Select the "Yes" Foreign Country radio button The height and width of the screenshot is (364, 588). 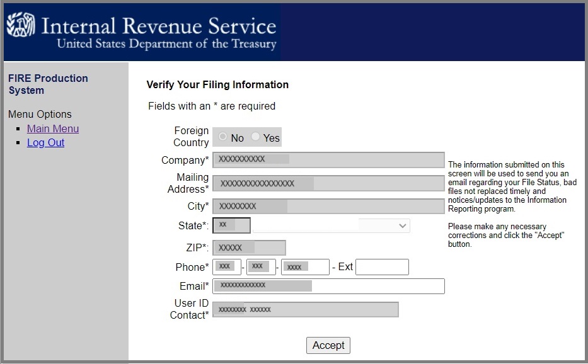pyautogui.click(x=255, y=137)
